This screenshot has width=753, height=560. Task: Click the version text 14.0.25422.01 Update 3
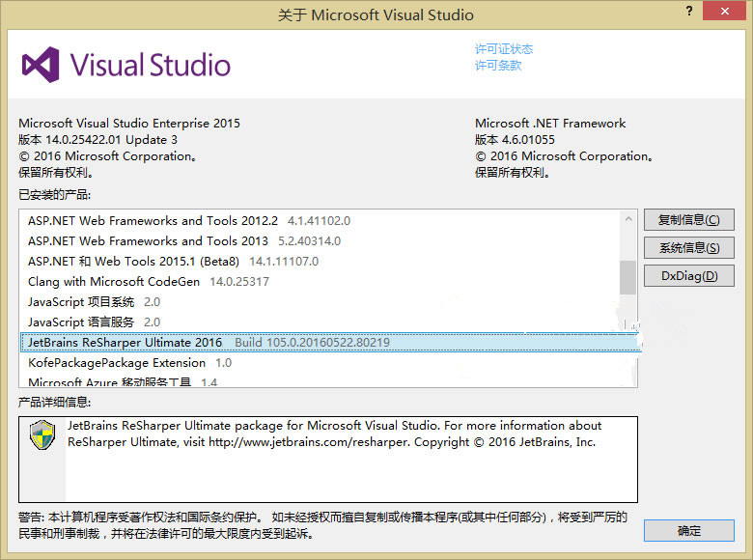point(111,140)
